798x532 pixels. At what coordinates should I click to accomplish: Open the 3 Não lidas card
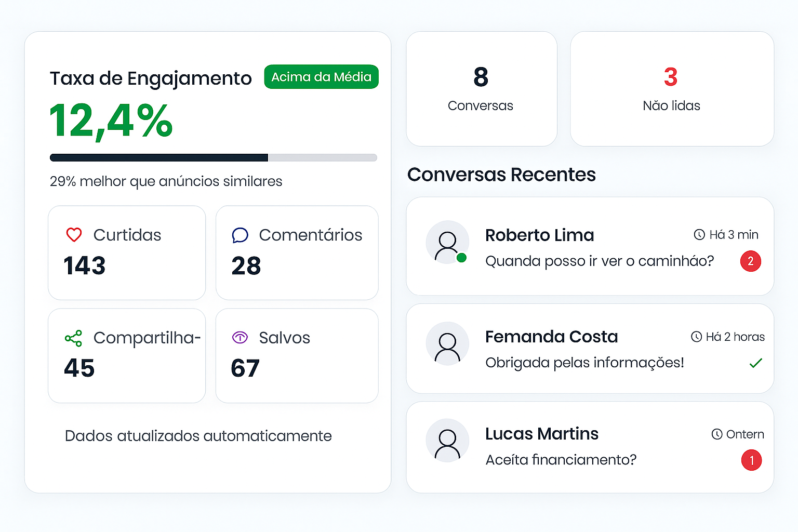pyautogui.click(x=671, y=89)
